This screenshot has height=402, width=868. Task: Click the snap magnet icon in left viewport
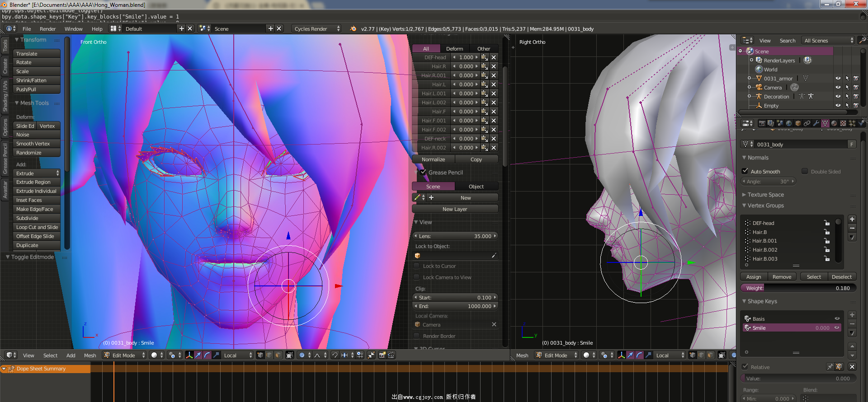(x=335, y=355)
